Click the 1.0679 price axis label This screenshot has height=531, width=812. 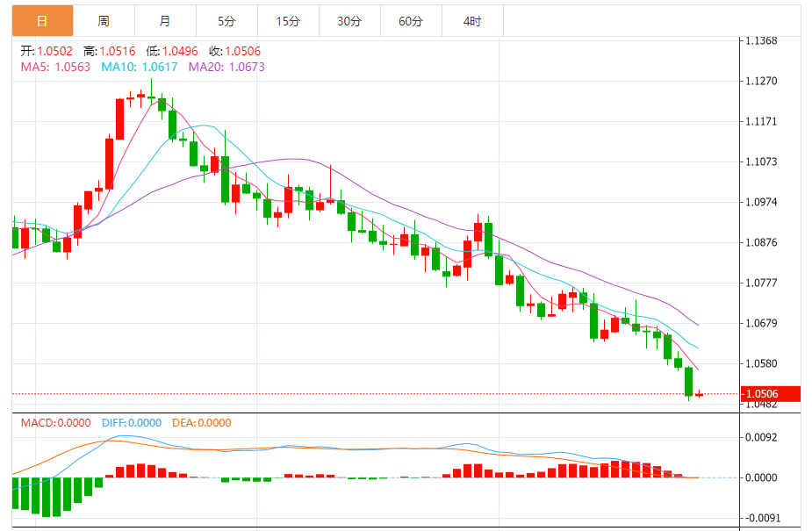click(761, 323)
